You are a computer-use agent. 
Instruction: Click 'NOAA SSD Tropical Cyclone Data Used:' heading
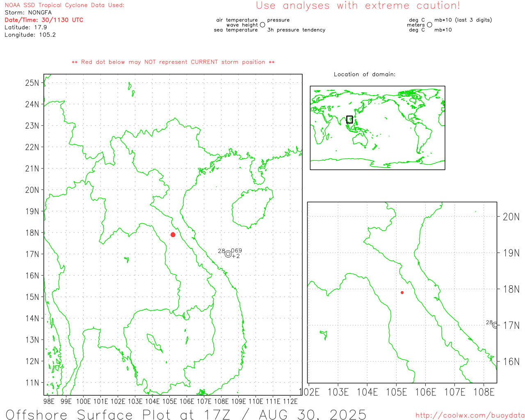(64, 5)
